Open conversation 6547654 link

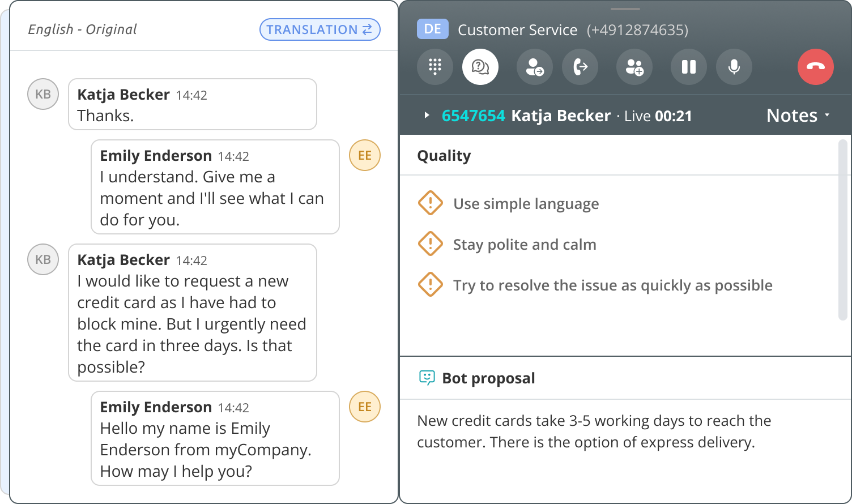[474, 116]
